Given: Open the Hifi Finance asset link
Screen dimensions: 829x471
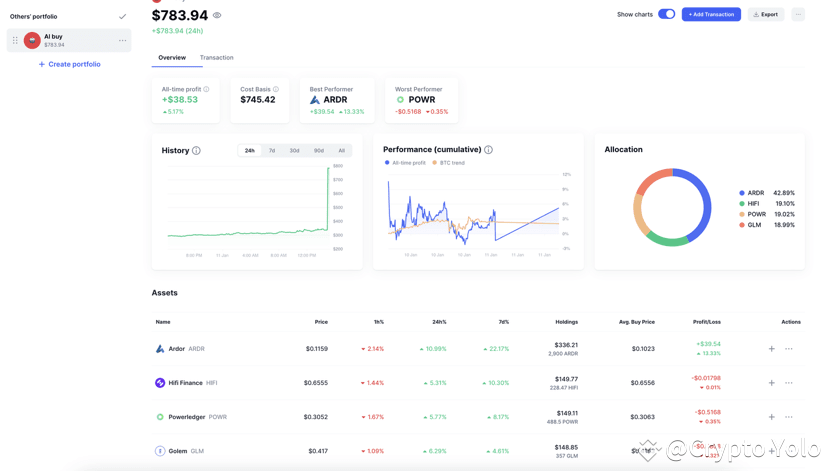Looking at the screenshot, I should tap(192, 383).
